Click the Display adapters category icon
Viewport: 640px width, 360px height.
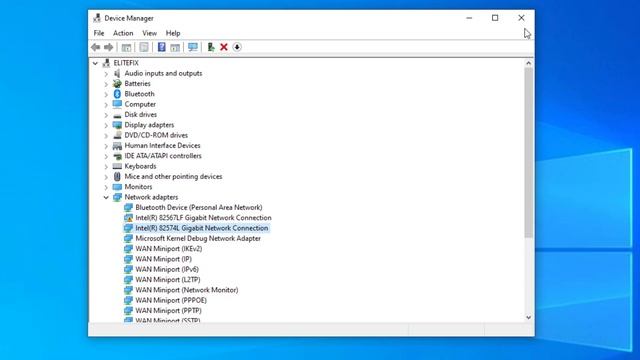pos(117,125)
